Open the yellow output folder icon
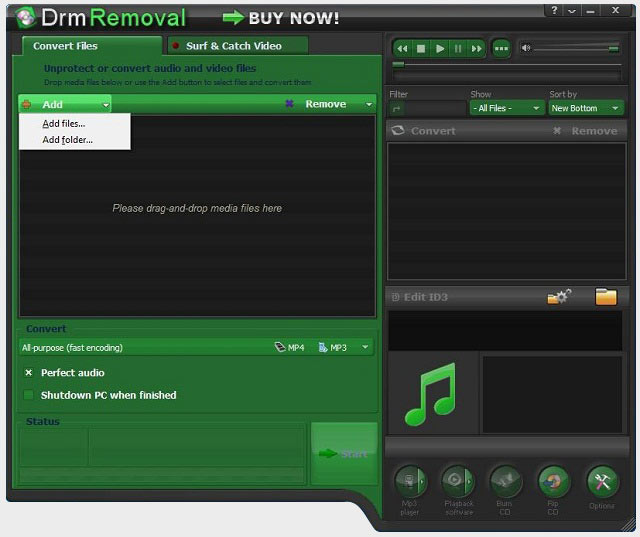Image resolution: width=640 pixels, height=537 pixels. [x=606, y=297]
